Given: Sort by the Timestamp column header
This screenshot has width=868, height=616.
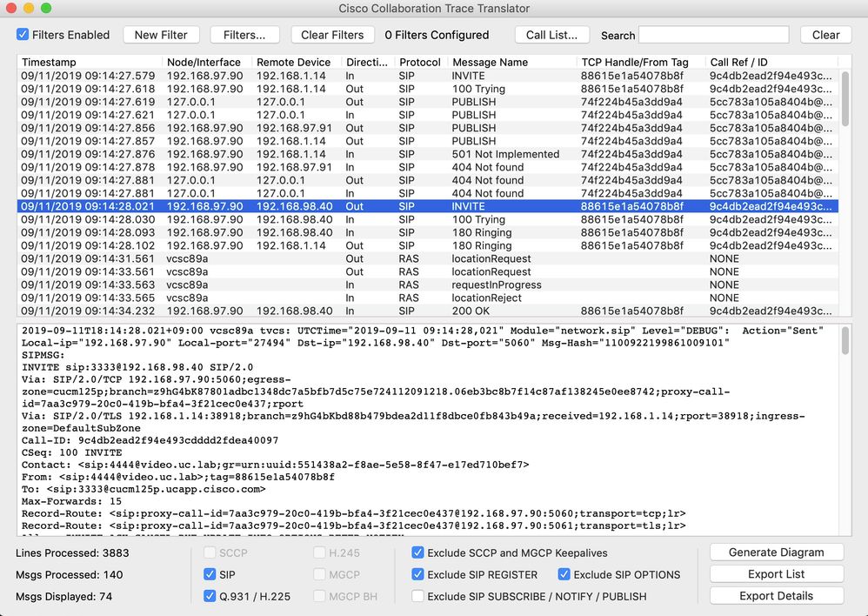Looking at the screenshot, I should click(90, 62).
